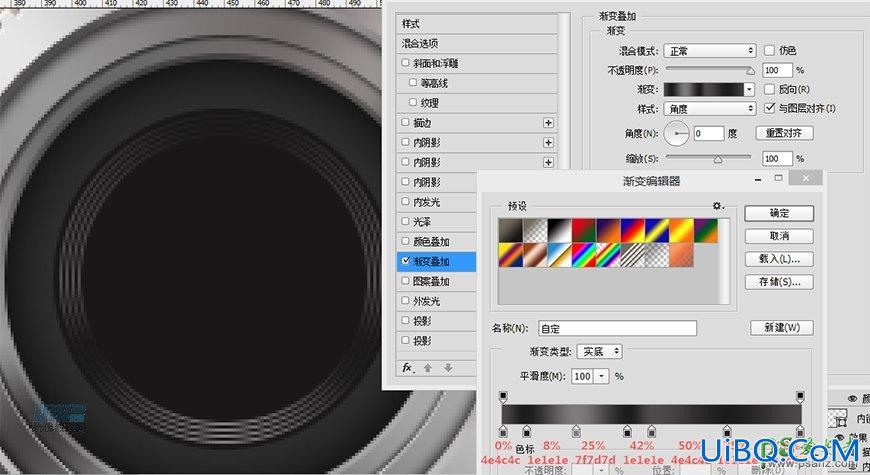Open the 样式 dropdown showing 角度

click(x=710, y=109)
